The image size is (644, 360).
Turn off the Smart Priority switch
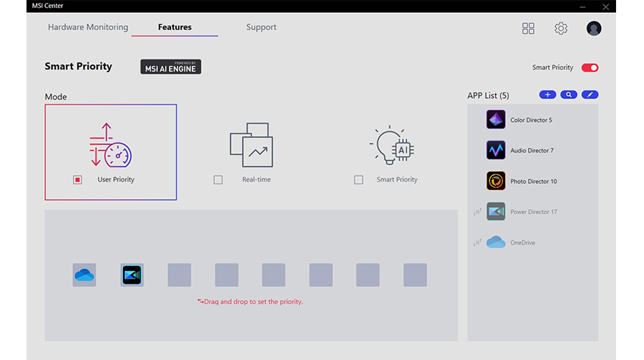tap(590, 67)
